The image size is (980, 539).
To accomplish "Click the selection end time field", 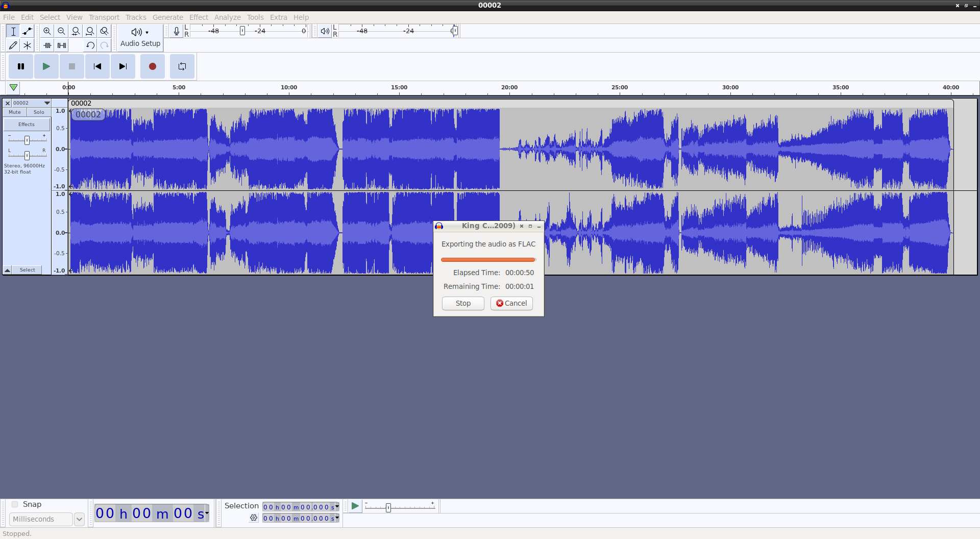I will click(x=299, y=518).
